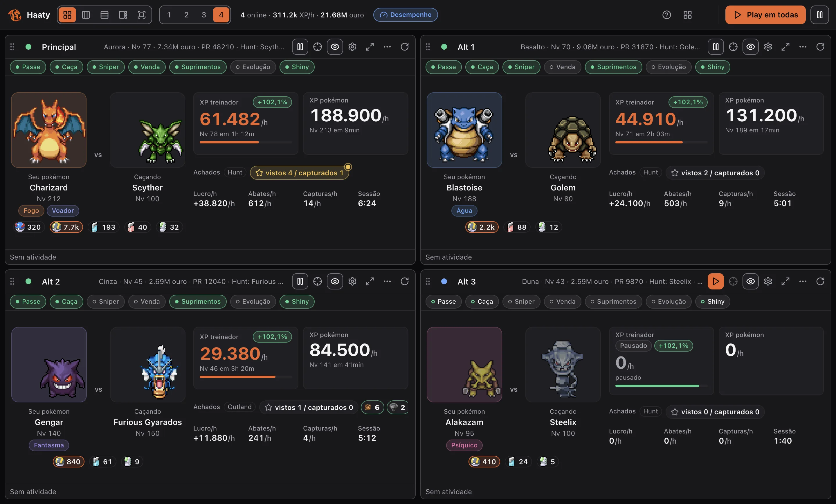Grab the drag handle of Alt 1
836x504 pixels.
[428, 47]
